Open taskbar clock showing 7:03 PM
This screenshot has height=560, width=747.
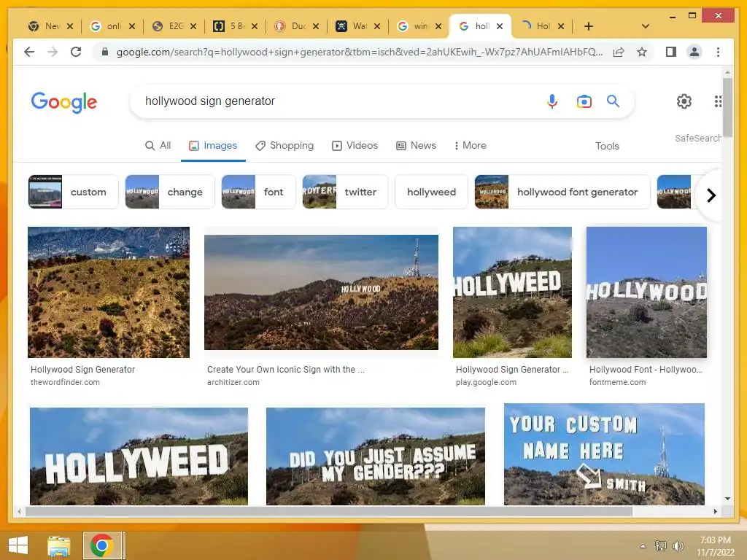click(x=715, y=546)
